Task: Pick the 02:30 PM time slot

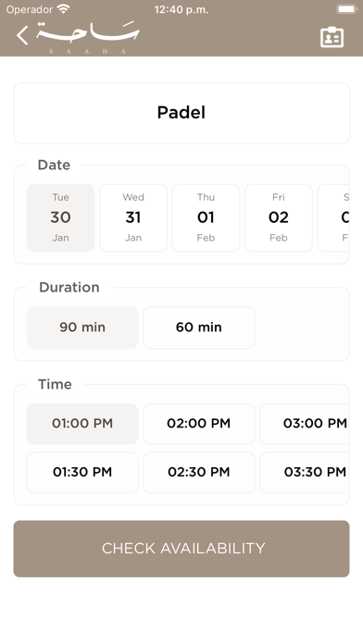Action: pos(199,472)
